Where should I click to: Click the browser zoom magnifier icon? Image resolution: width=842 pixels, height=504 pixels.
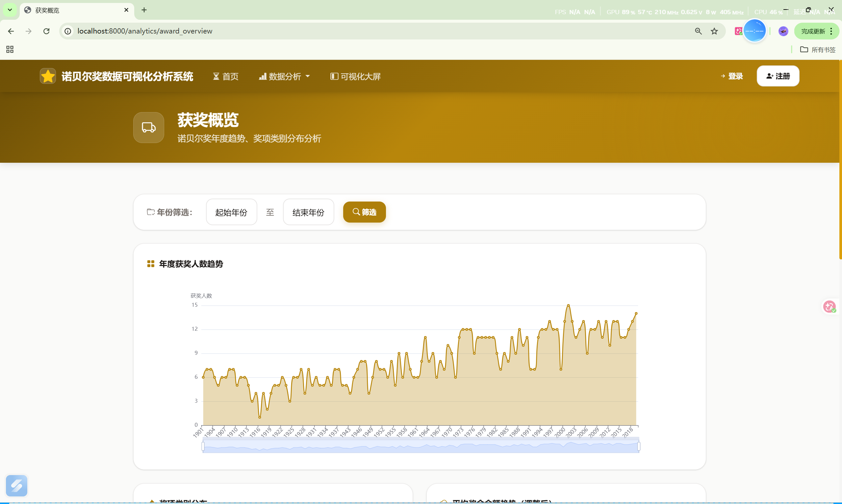point(698,31)
